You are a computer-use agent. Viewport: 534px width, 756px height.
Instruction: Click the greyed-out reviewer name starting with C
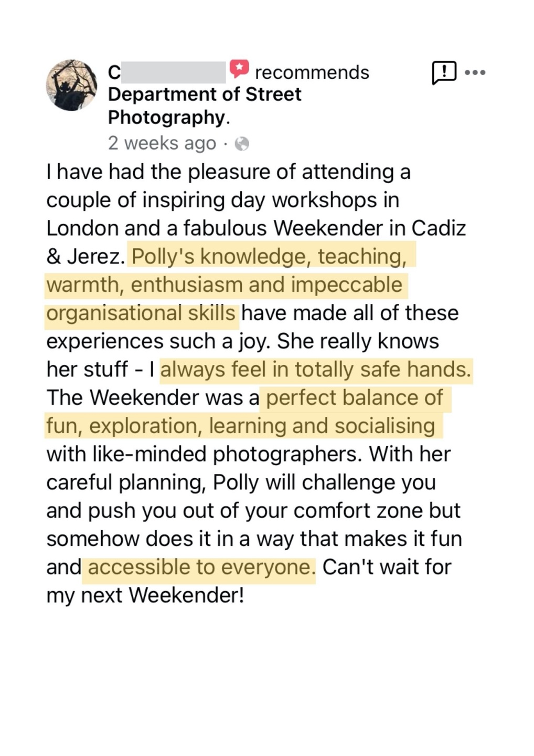[x=167, y=72]
